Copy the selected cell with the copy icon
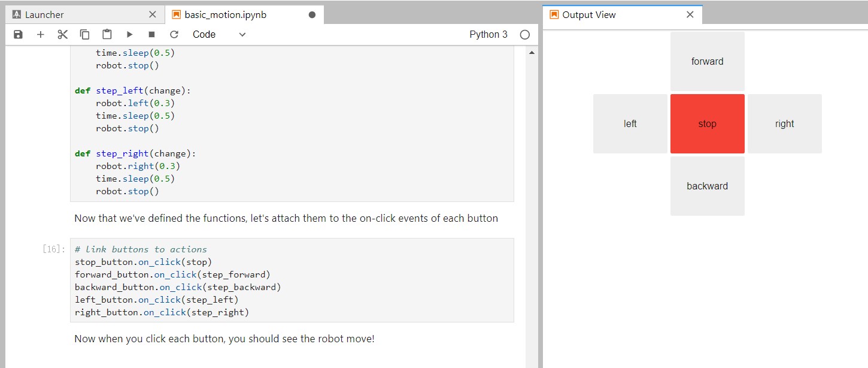Screen dimensions: 868x368 pyautogui.click(x=85, y=35)
